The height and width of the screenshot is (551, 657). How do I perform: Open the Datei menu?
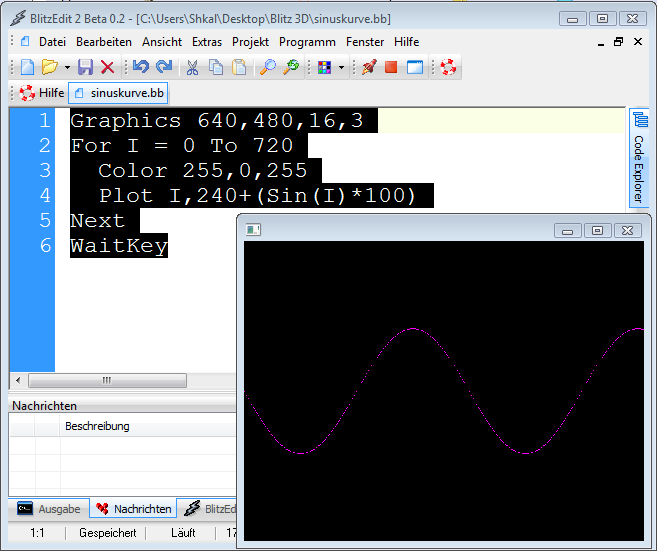pos(52,42)
